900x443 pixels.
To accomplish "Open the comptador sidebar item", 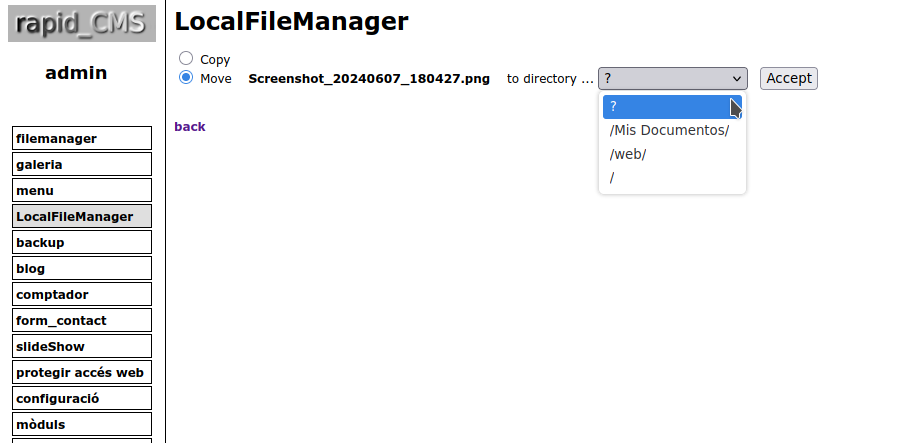I will pyautogui.click(x=82, y=294).
